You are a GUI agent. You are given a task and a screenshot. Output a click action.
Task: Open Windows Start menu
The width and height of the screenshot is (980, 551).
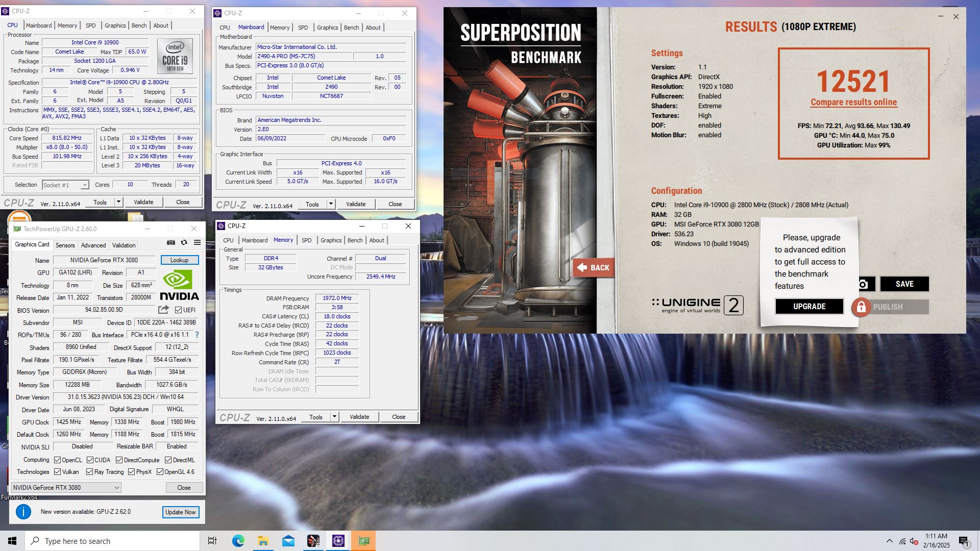coord(12,541)
